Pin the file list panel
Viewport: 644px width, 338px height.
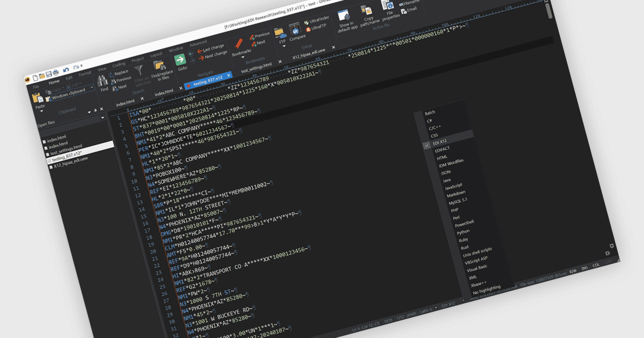pos(95,109)
